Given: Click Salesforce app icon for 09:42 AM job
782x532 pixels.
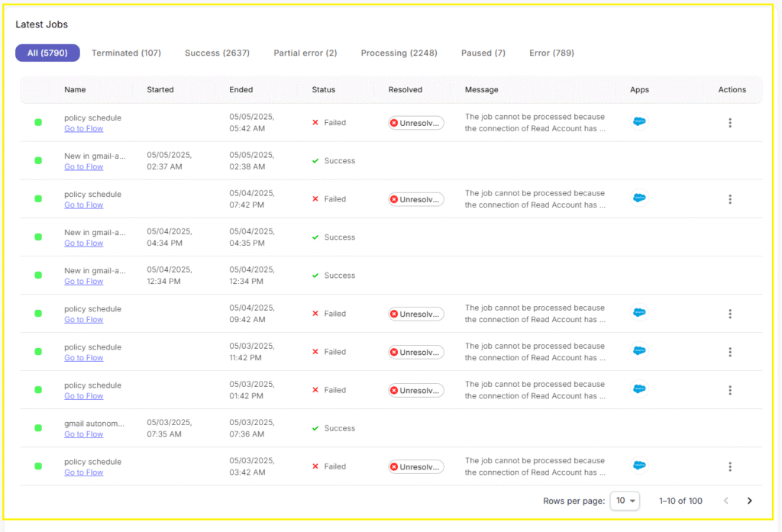Looking at the screenshot, I should [x=639, y=313].
